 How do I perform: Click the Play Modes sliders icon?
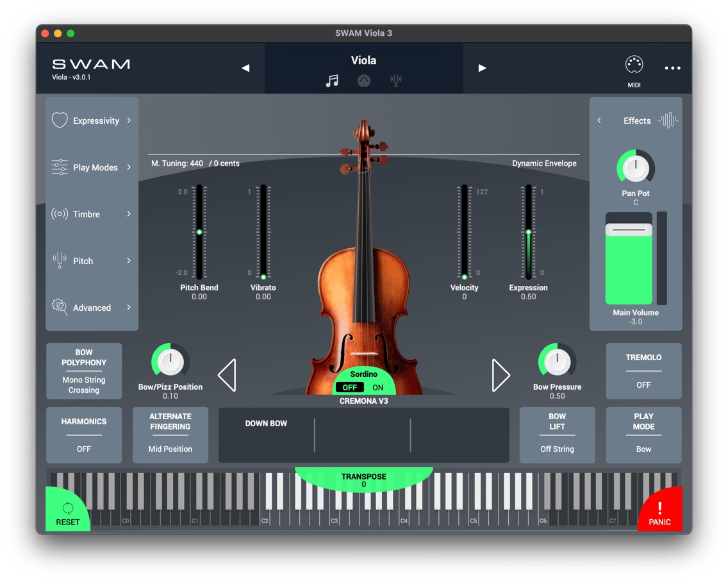[60, 167]
